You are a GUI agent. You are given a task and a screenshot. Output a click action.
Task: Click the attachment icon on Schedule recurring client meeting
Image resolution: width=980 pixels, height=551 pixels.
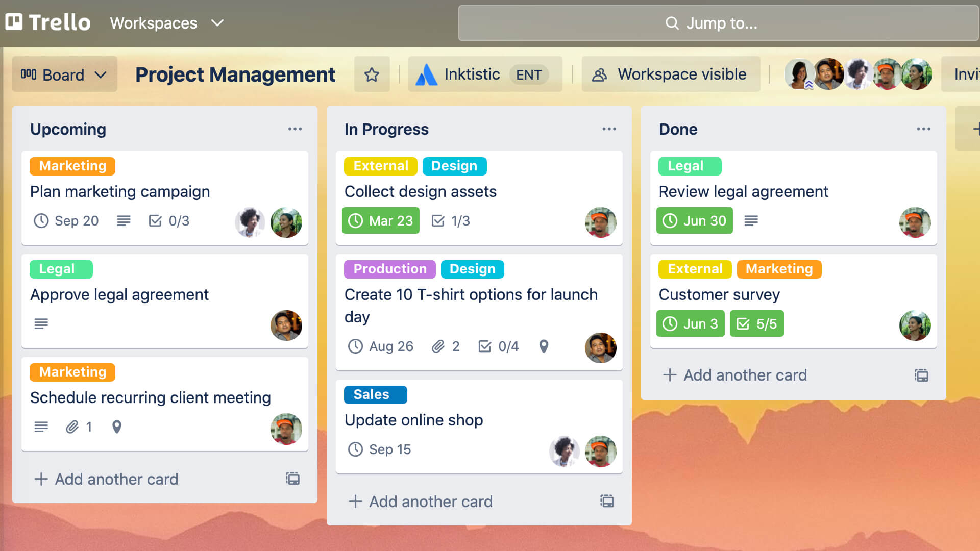[71, 427]
